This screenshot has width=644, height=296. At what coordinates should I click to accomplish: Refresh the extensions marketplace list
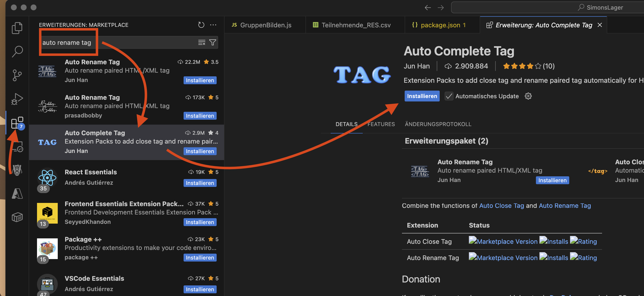201,25
